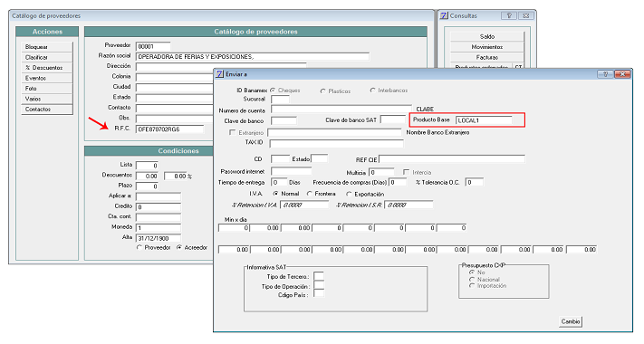This screenshot has width=644, height=344.
Task: Click the Tipo de Tercero field
Action: 319,276
